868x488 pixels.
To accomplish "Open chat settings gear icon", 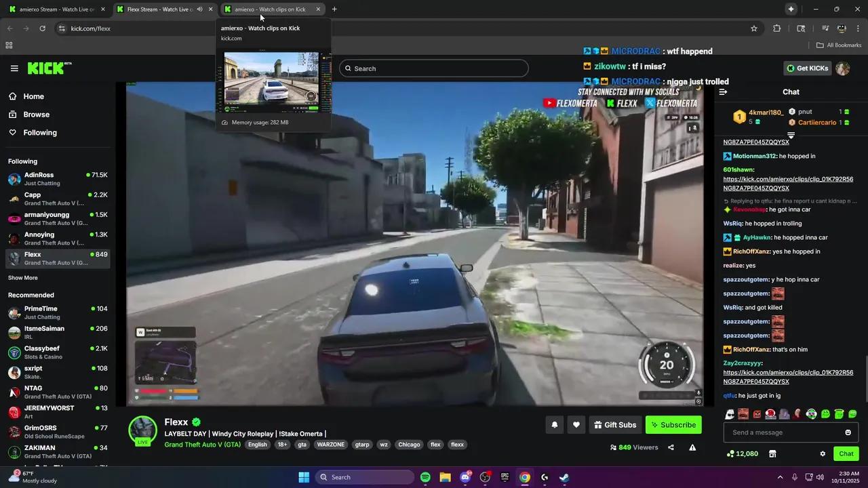I will 823,453.
